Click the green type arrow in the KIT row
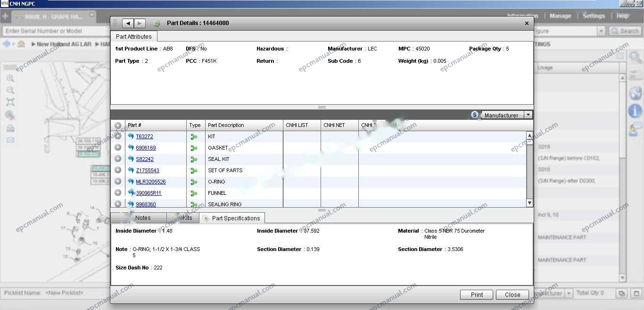This screenshot has width=644, height=310. [194, 137]
